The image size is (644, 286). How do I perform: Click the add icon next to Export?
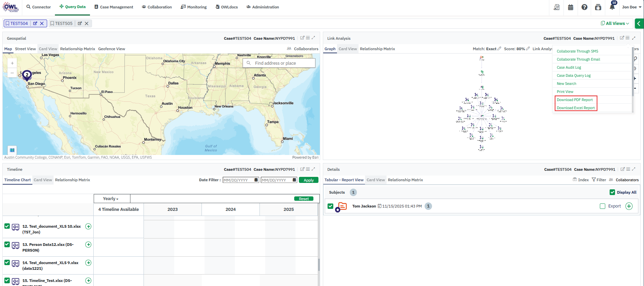(x=629, y=206)
